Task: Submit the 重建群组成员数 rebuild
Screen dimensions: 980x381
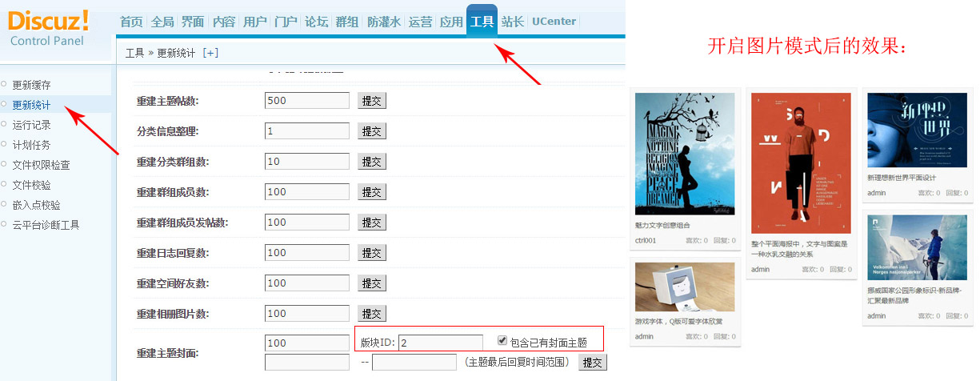Action: (x=372, y=191)
